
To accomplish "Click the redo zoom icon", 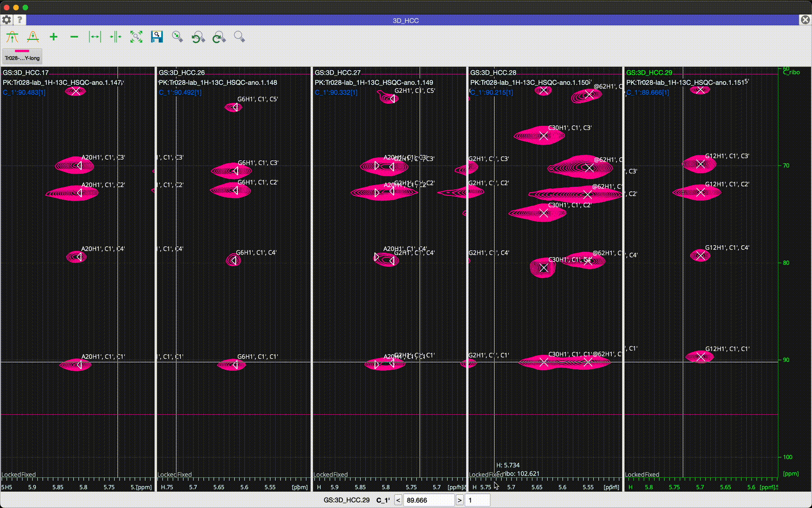I will pos(219,37).
